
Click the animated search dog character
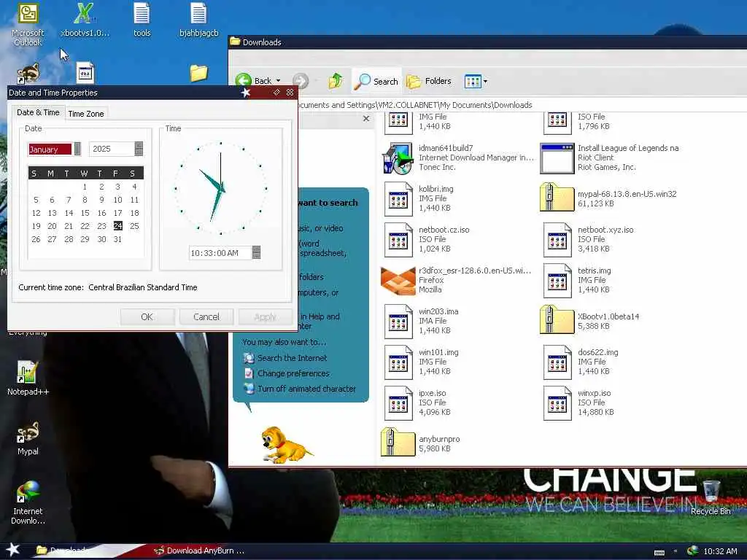286,446
